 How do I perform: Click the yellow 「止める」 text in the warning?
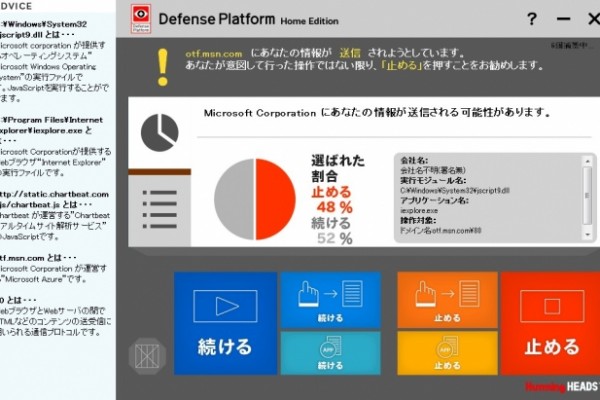click(402, 66)
